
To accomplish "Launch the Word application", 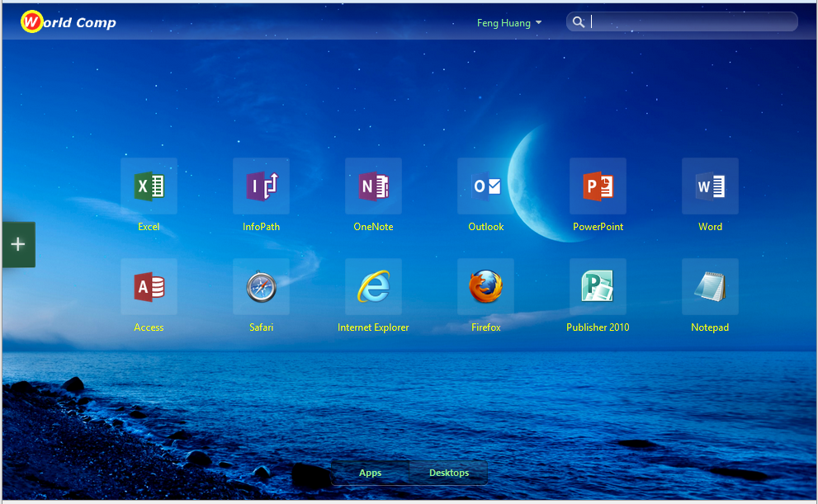I will pyautogui.click(x=710, y=186).
